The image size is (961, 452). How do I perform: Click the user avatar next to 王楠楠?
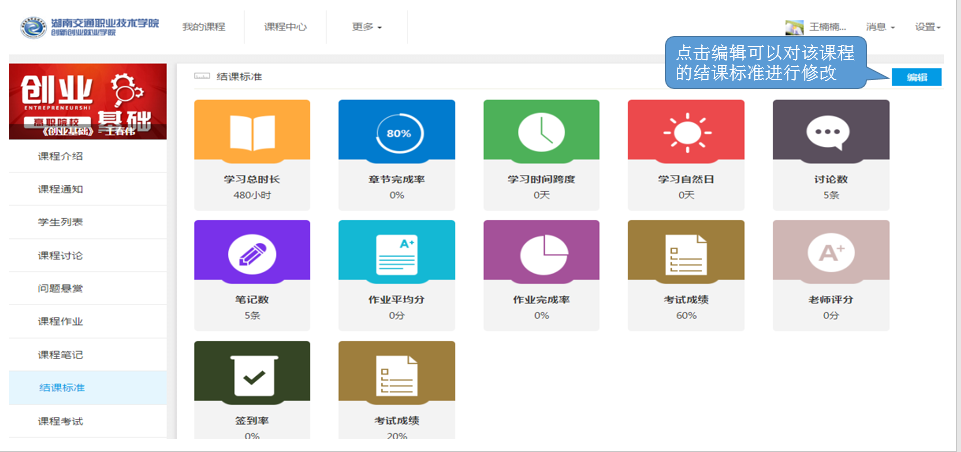pos(794,27)
